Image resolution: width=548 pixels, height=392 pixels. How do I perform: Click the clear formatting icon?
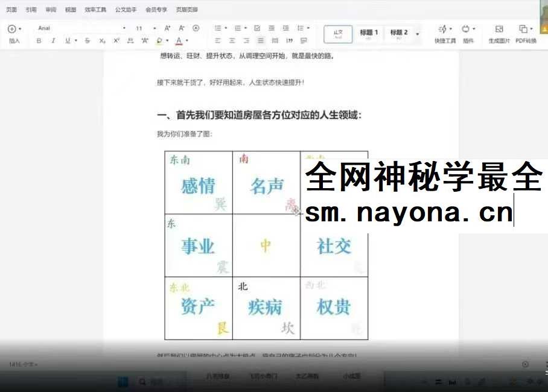pos(196,28)
